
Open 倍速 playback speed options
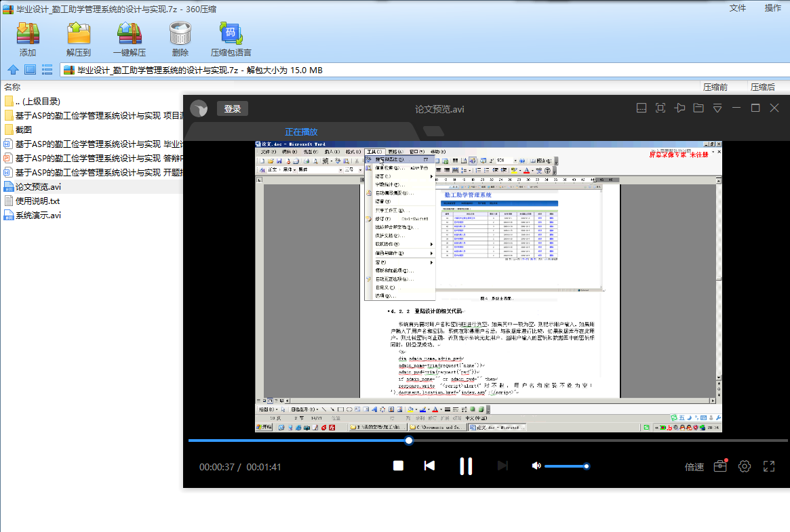coord(694,467)
